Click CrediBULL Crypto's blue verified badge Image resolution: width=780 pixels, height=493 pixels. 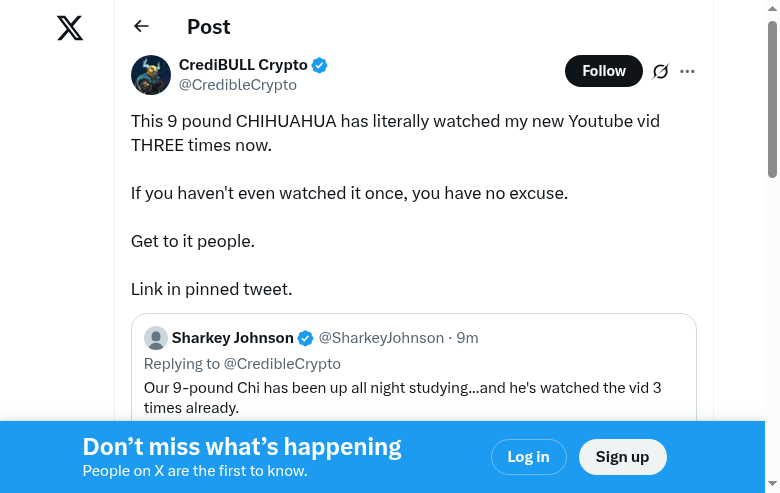pyautogui.click(x=320, y=65)
